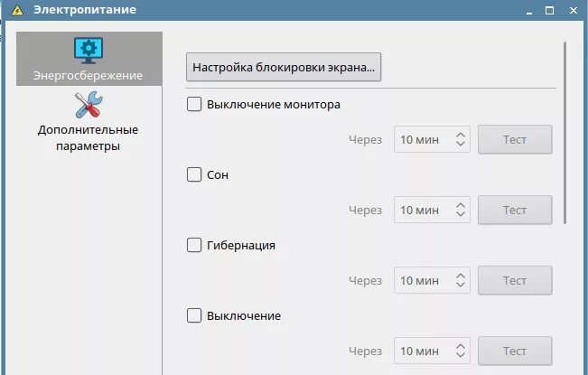The width and height of the screenshot is (588, 375).
Task: Click the Сон 10 мин time field
Action: coord(422,211)
